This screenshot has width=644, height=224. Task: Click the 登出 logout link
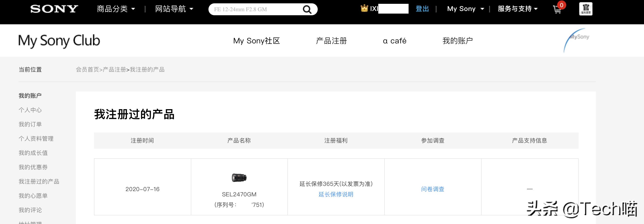[422, 9]
